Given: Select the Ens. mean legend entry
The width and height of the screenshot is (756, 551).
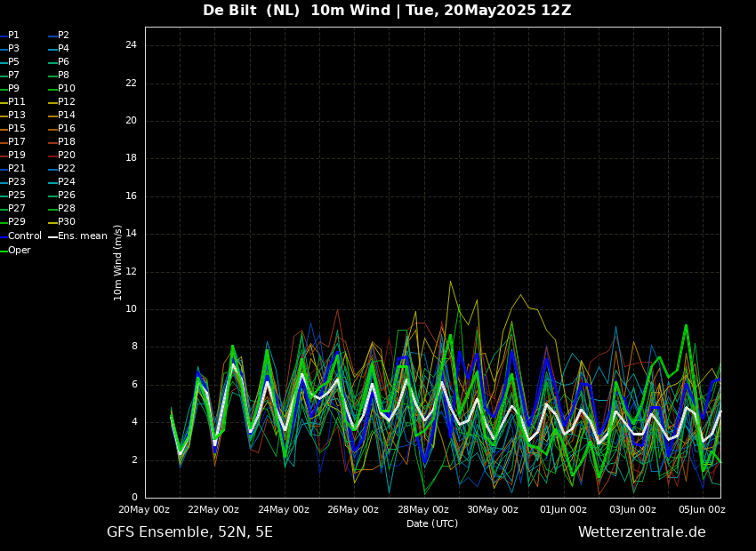Looking at the screenshot, I should pyautogui.click(x=82, y=236).
